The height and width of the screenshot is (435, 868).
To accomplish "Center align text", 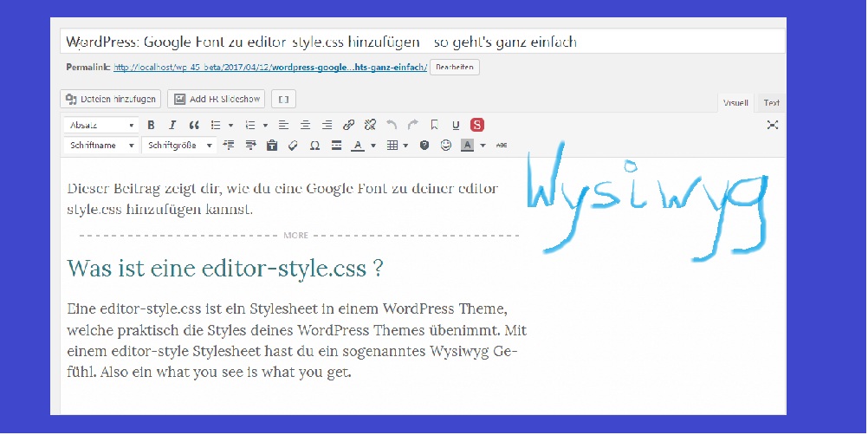I will tap(305, 125).
